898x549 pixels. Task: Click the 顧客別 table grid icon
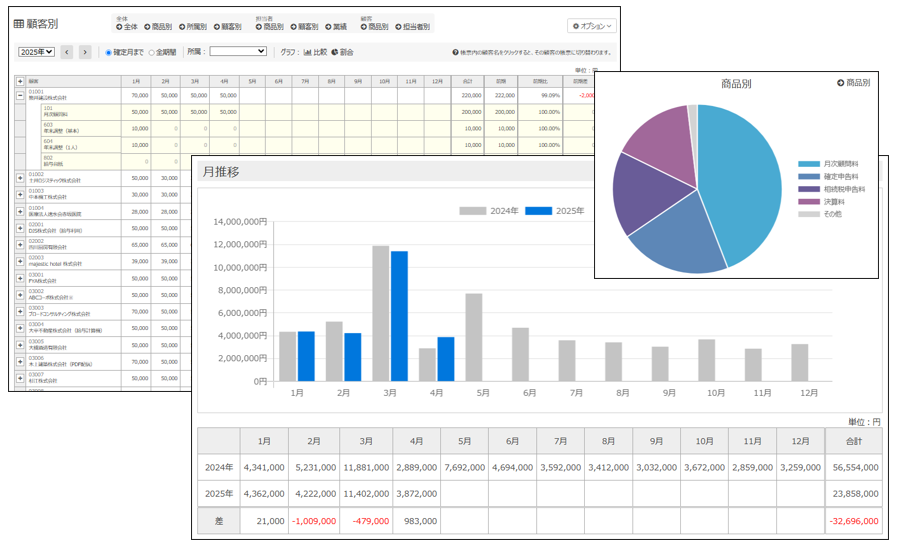[x=19, y=23]
